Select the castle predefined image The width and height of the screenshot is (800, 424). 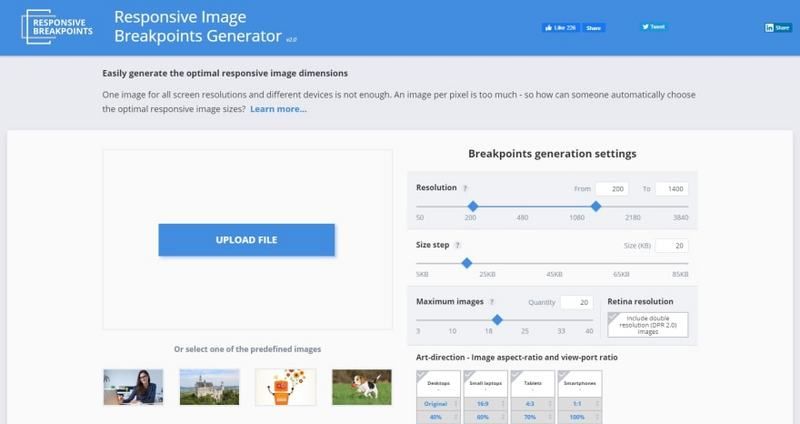coord(209,385)
